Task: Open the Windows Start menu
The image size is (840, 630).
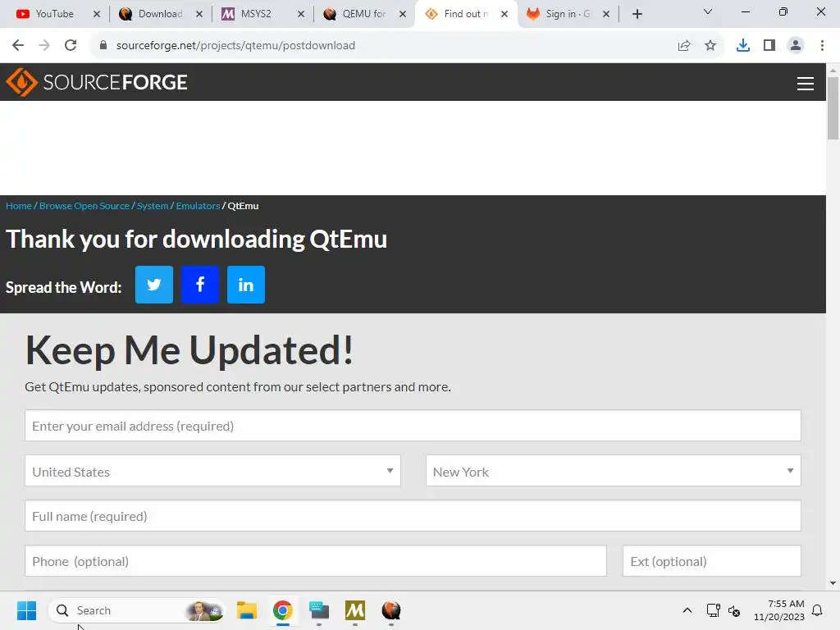Action: coord(26,610)
